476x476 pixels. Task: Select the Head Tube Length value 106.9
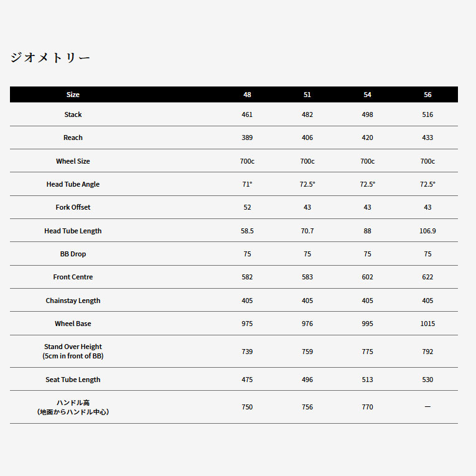tap(427, 231)
